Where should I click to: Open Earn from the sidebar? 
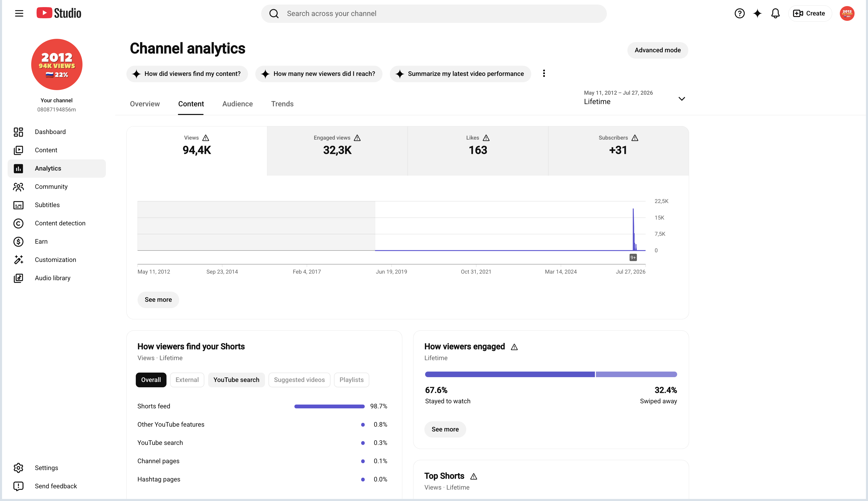click(57, 242)
